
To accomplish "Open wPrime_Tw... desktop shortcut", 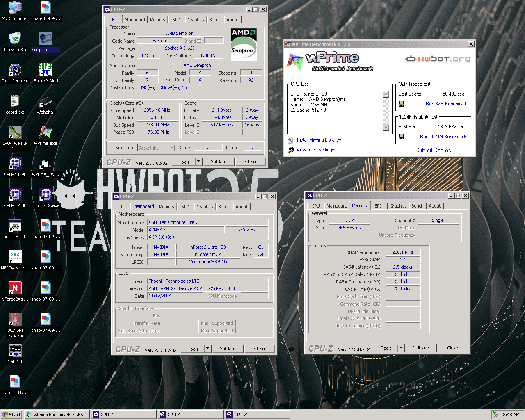I will click(46, 167).
